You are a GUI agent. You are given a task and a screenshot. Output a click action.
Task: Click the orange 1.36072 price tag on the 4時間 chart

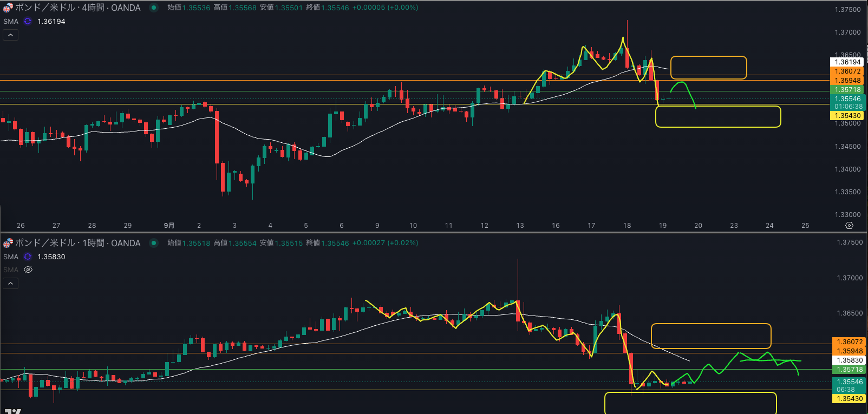click(847, 71)
